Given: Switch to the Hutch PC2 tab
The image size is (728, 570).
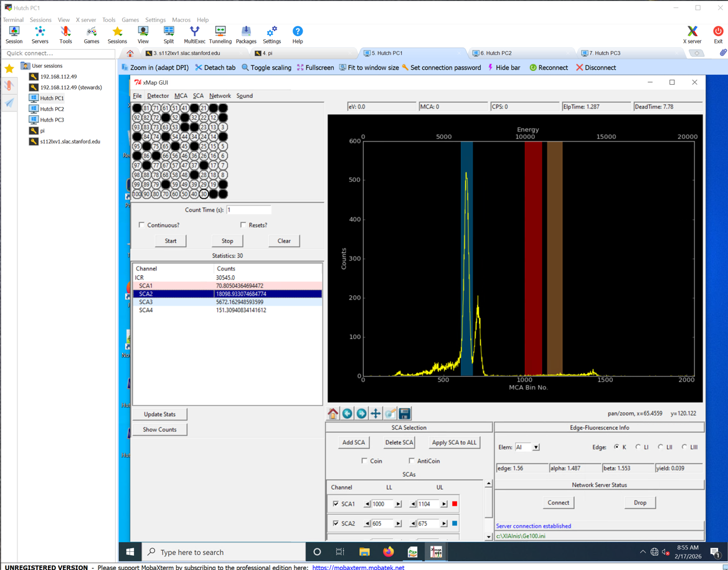Looking at the screenshot, I should 497,54.
